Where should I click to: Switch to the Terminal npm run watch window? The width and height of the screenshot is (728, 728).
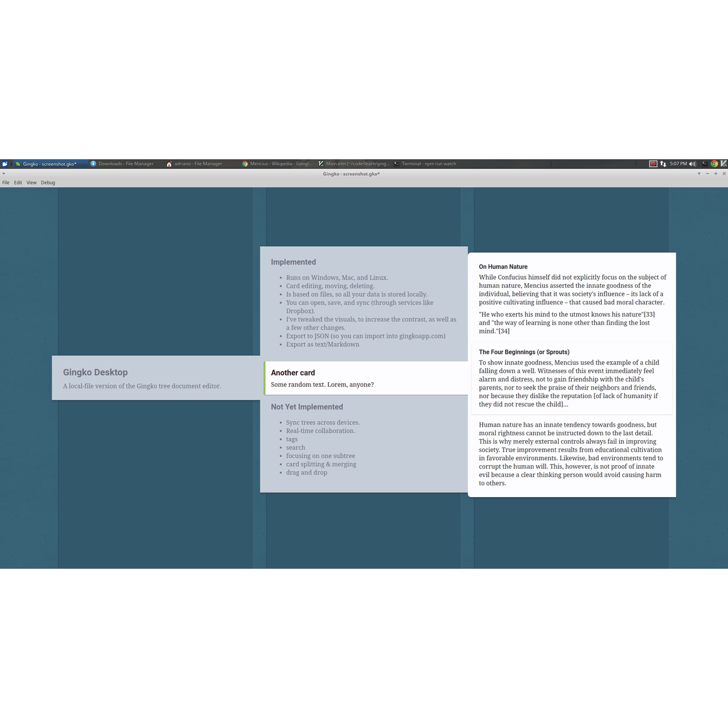pyautogui.click(x=427, y=164)
